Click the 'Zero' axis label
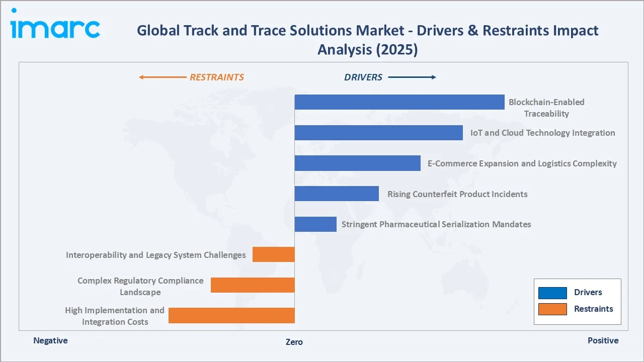 pos(294,342)
